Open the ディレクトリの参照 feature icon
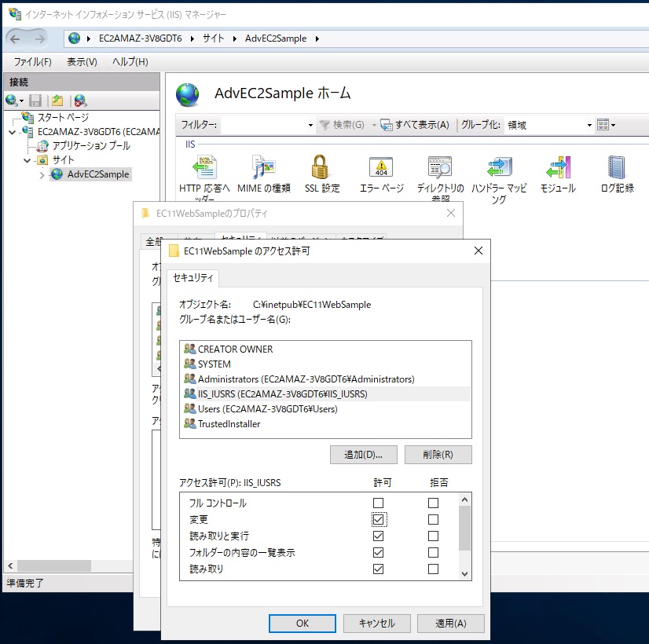This screenshot has height=644, width=649. 440,167
